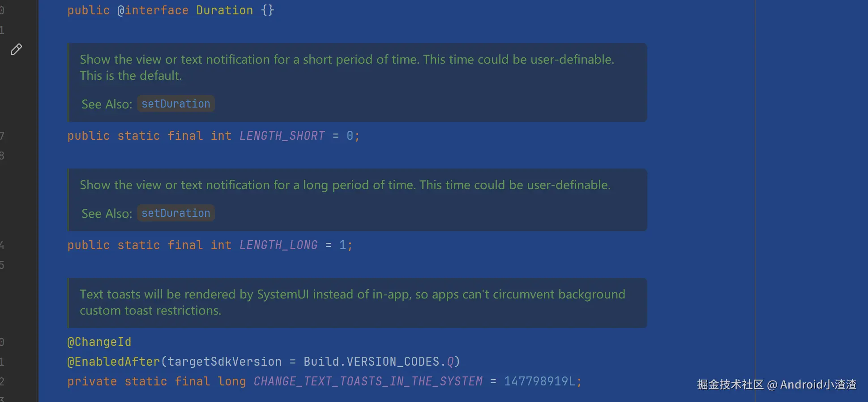Click the @EnabledAfter annotation
This screenshot has width=868, height=402.
coord(113,362)
